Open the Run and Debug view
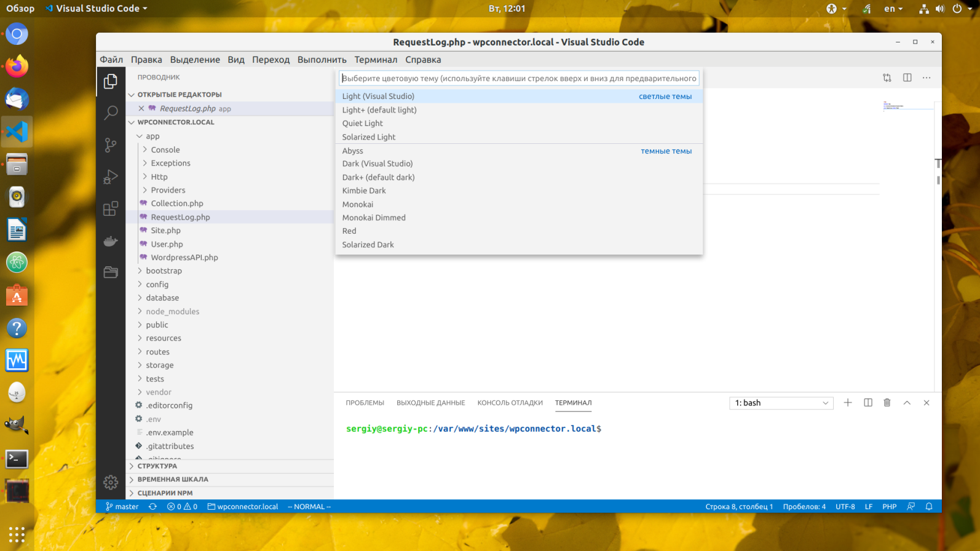Viewport: 980px width, 551px height. click(x=111, y=177)
